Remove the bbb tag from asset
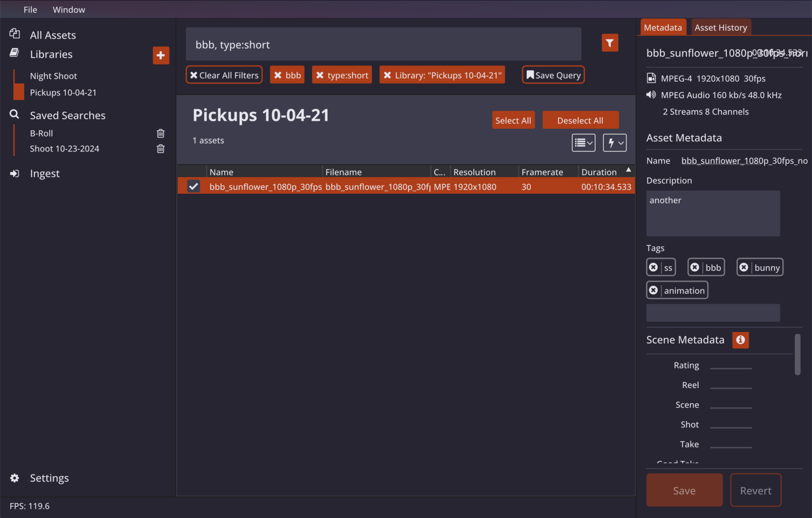The image size is (812, 518). (694, 267)
